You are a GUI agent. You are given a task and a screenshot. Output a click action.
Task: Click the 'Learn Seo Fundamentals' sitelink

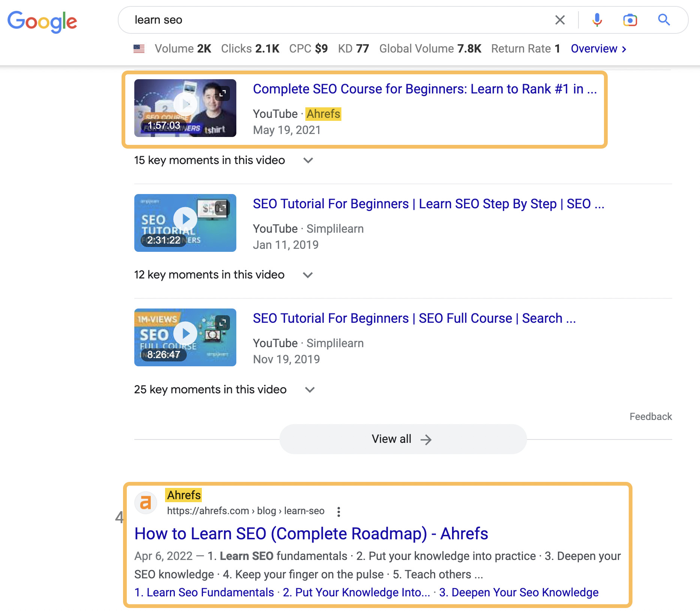click(x=203, y=592)
